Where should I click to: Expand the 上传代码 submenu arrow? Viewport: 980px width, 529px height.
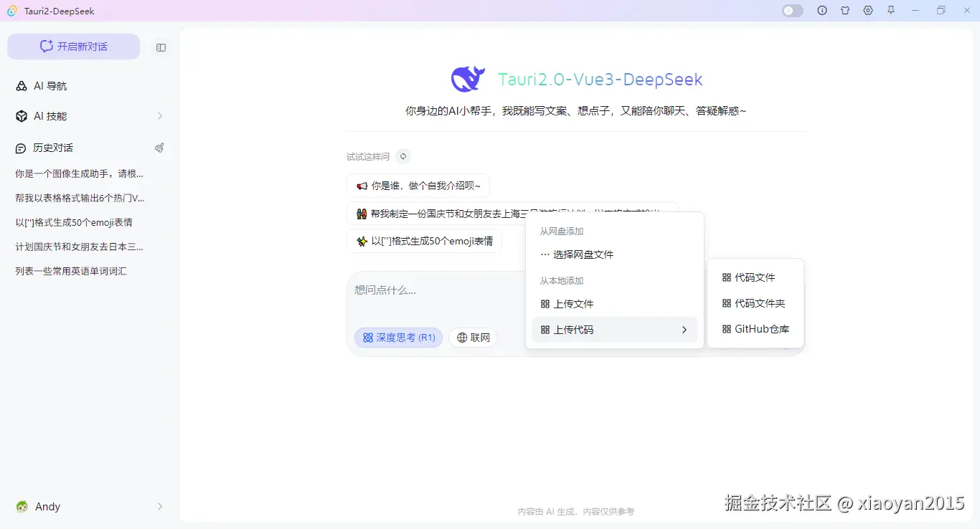[684, 330]
